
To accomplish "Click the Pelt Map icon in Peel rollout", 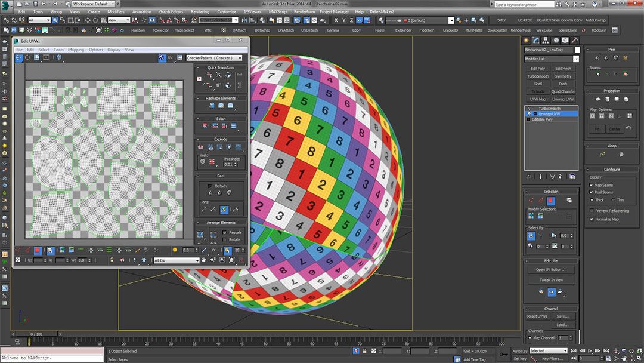I will (626, 58).
